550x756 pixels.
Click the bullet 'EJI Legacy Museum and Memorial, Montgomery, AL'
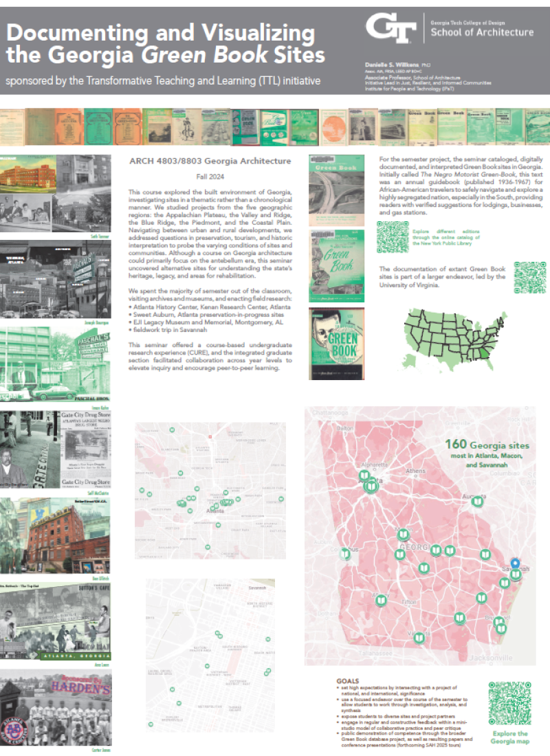(x=206, y=322)
